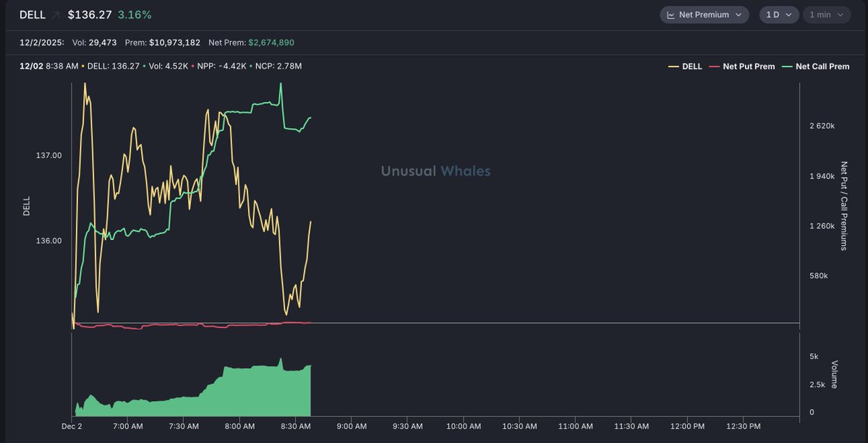Click the red Net Put Prem legend marker
This screenshot has height=443, width=868.
[x=714, y=66]
